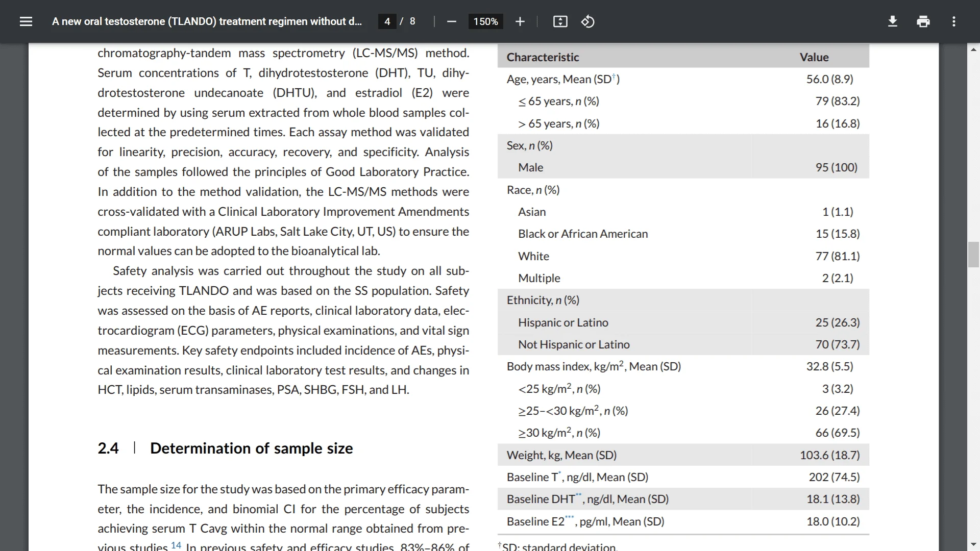Open the more actions three-dot menu
The height and width of the screenshot is (551, 980).
coord(954,21)
